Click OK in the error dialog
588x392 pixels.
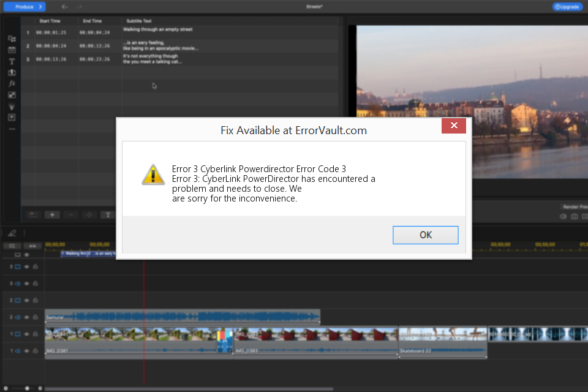(425, 235)
